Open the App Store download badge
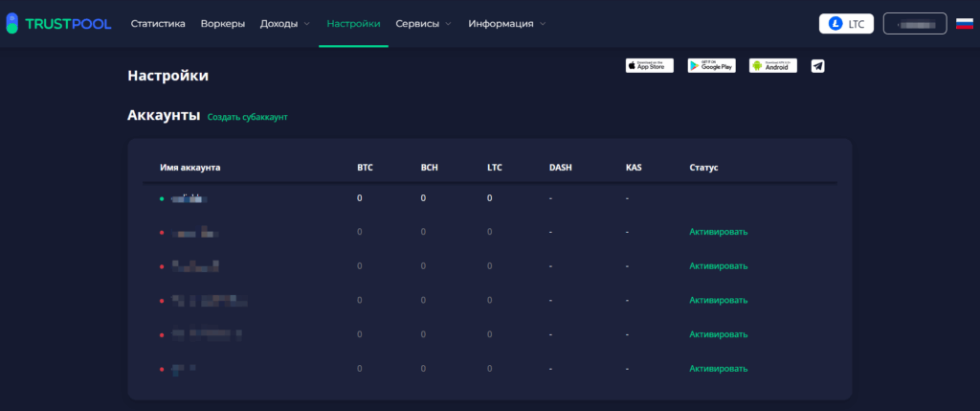The width and height of the screenshot is (980, 411). [650, 65]
